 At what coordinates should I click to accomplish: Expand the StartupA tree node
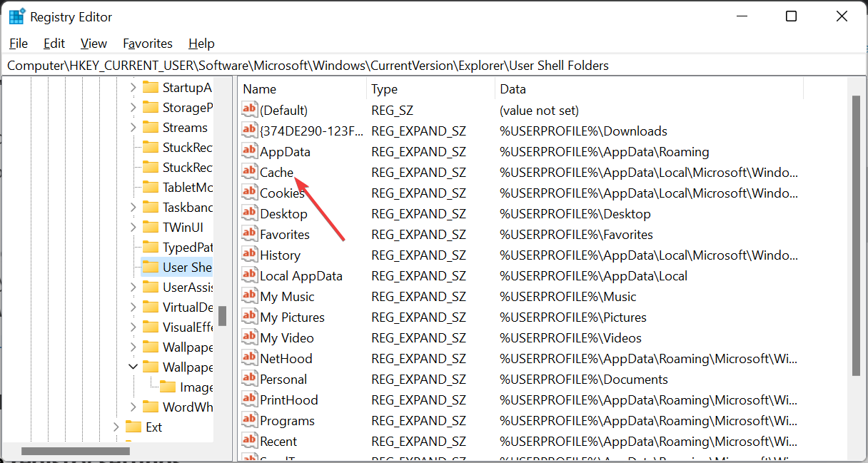click(x=133, y=87)
